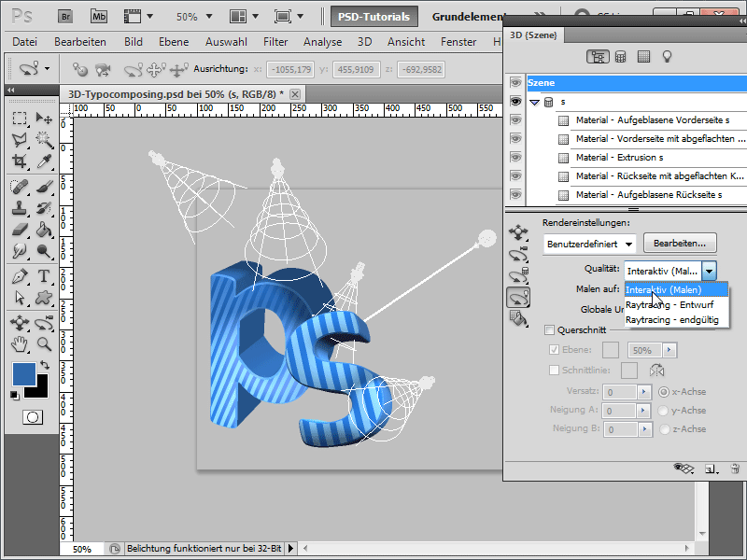The image size is (747, 560).
Task: Select the 3D Camera Rotate tool
Action: (x=44, y=323)
